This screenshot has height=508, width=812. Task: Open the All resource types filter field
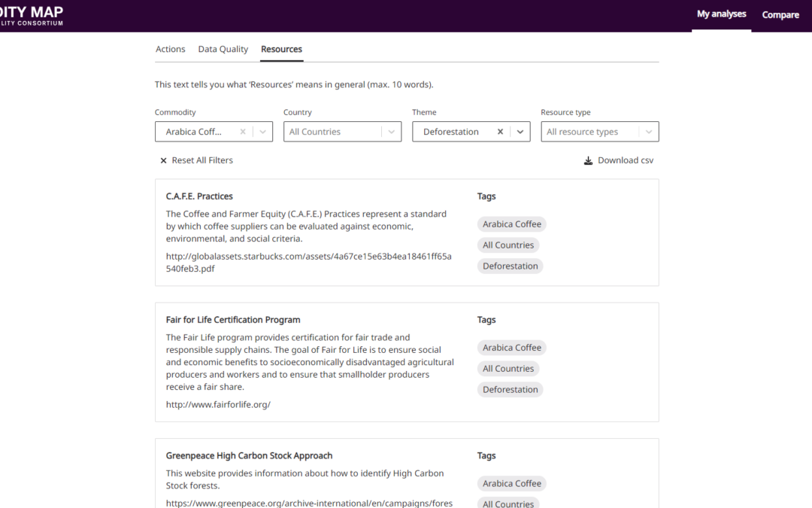(600, 132)
